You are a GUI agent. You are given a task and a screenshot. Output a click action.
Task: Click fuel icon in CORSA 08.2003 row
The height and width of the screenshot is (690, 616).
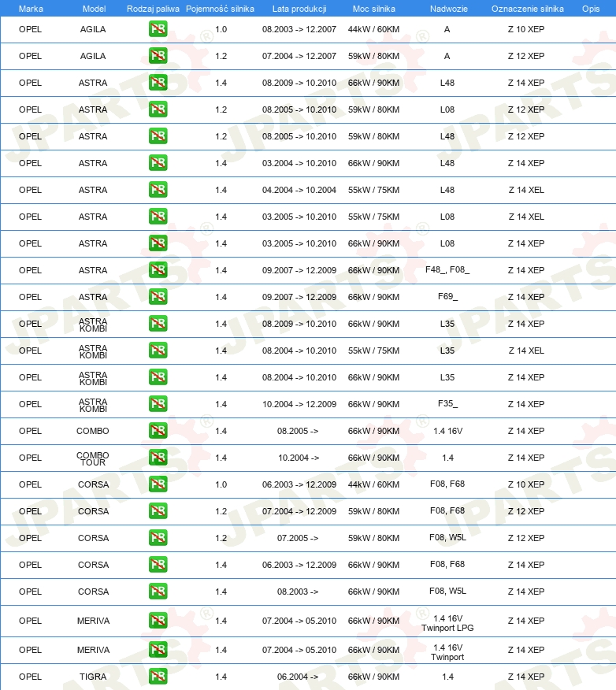tap(158, 592)
